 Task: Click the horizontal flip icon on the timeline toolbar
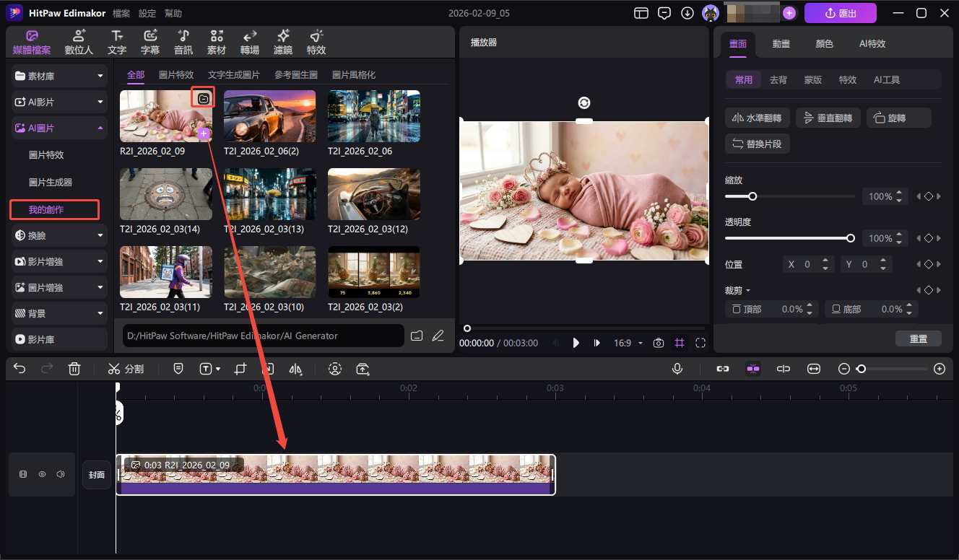295,368
